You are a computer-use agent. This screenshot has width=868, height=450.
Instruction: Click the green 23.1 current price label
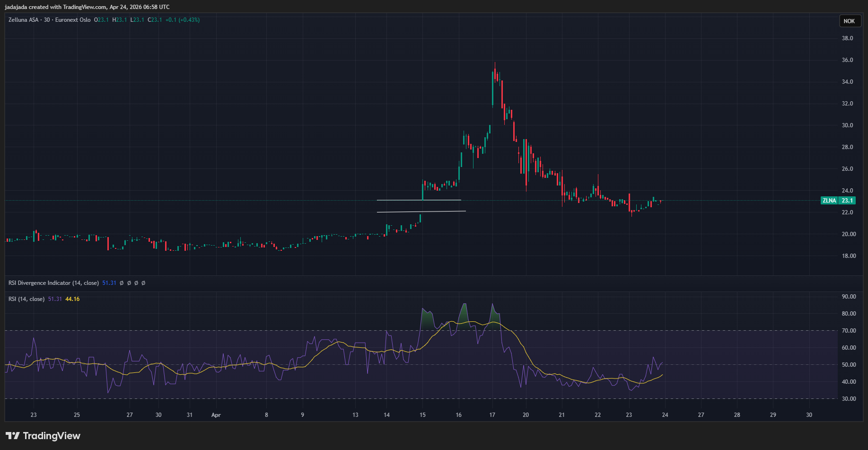tap(847, 201)
